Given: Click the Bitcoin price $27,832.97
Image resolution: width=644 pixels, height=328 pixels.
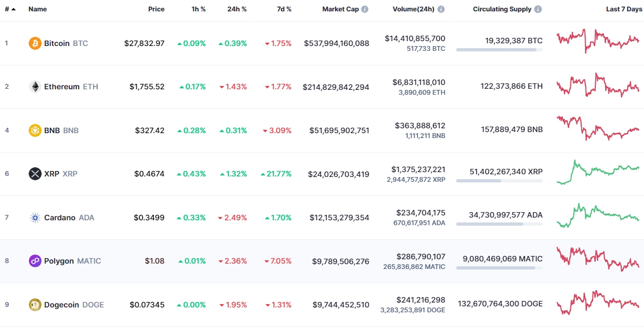Looking at the screenshot, I should 144,43.
